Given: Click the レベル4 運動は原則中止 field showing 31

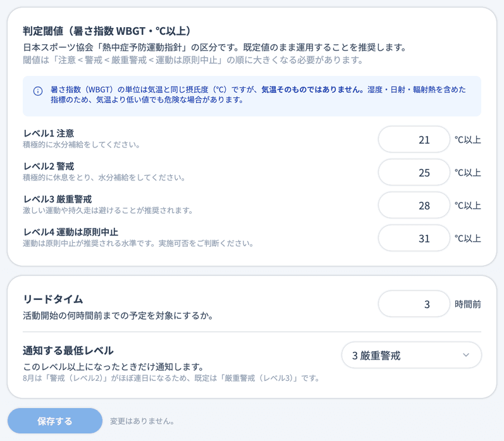Looking at the screenshot, I should (414, 239).
